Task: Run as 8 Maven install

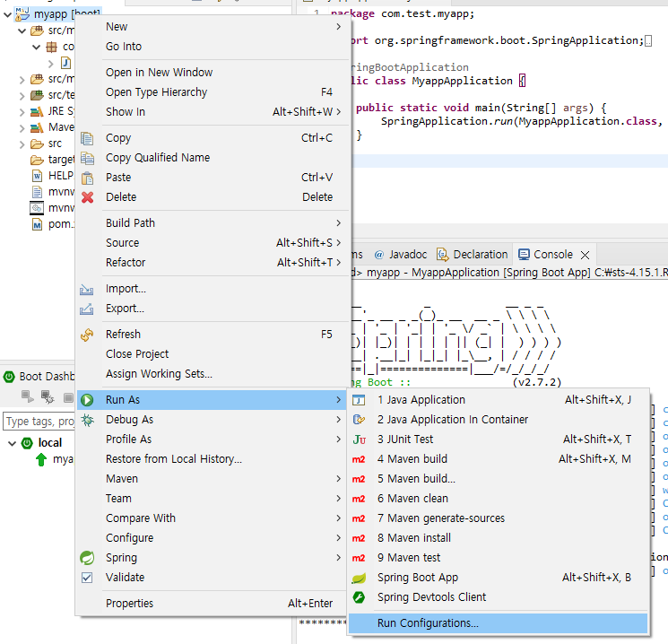Action: (x=498, y=538)
